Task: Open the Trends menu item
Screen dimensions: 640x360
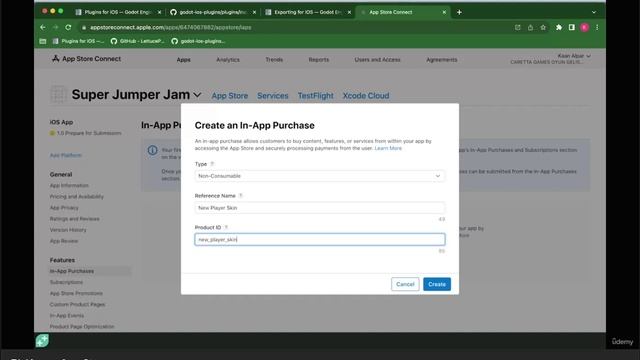Action: click(x=274, y=60)
